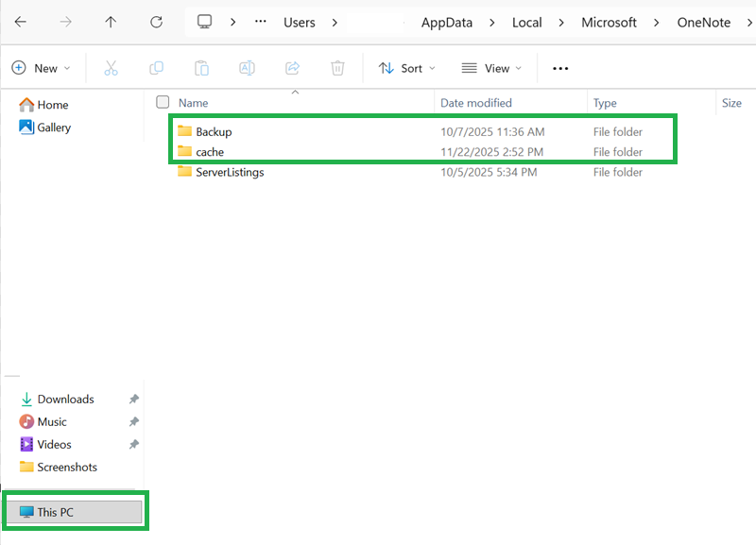Expand chevron after the monitor icon
Screen dimensions: 756x545
(232, 22)
